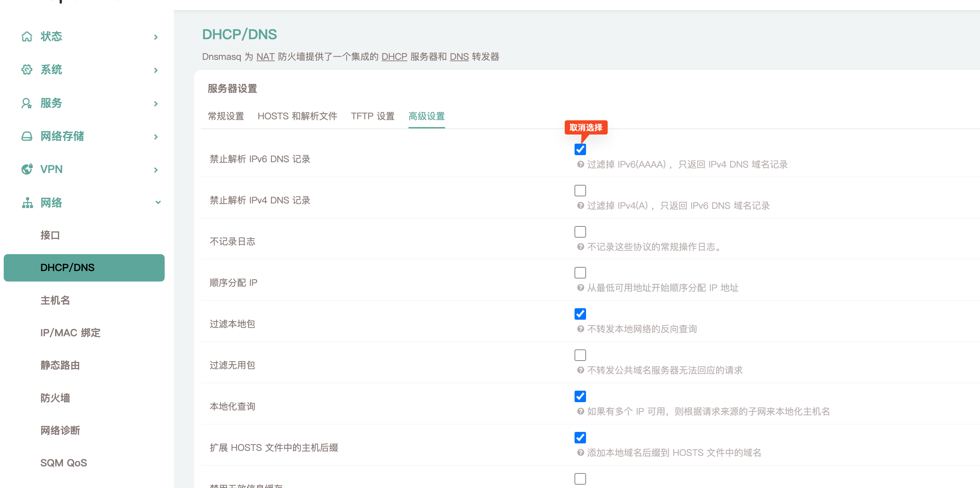Image resolution: width=980 pixels, height=488 pixels.
Task: Click the network topology icon next to 网络
Action: pyautogui.click(x=27, y=202)
